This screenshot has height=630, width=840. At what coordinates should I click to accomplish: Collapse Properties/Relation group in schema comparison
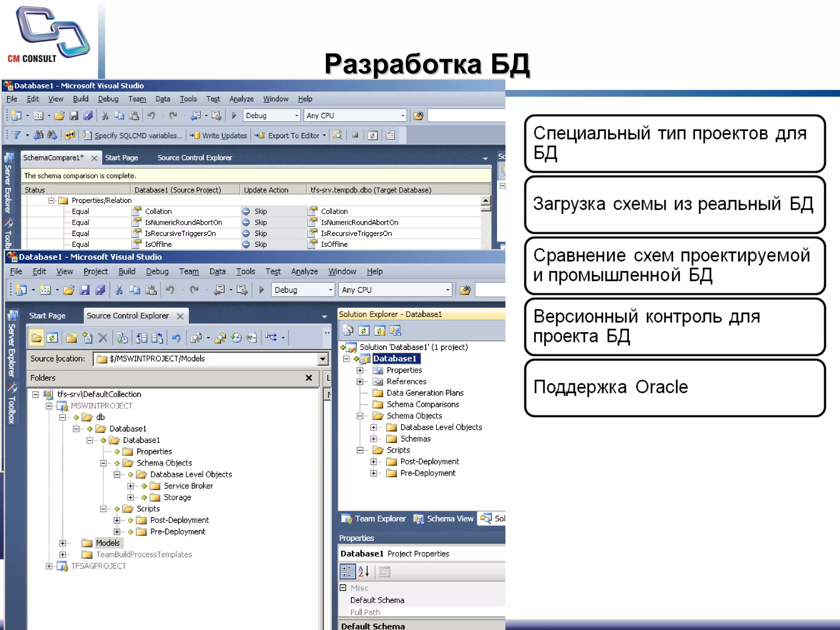pos(51,201)
